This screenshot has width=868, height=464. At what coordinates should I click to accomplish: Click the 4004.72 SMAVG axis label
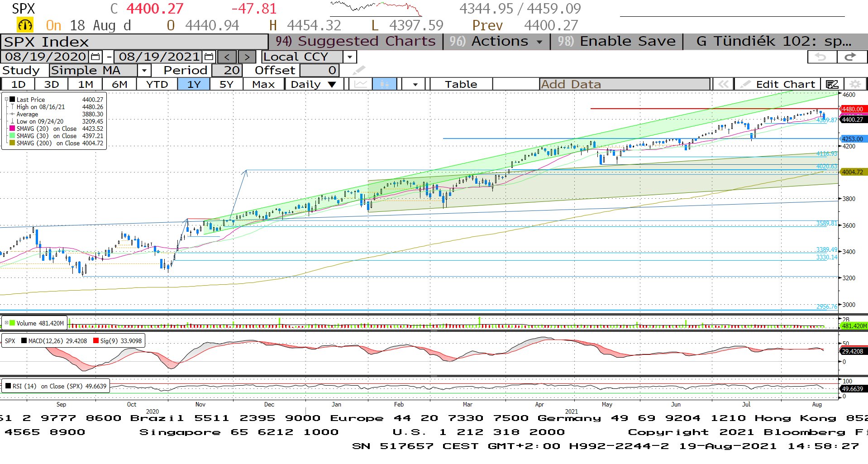tap(853, 172)
